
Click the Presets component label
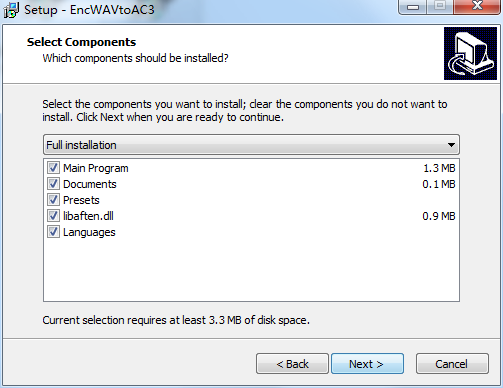pyautogui.click(x=81, y=200)
